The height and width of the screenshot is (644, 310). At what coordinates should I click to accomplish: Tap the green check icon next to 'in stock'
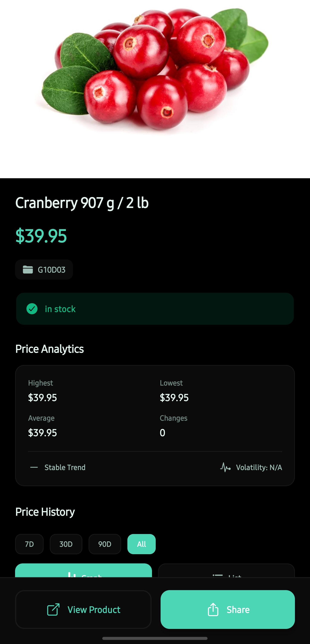32,309
